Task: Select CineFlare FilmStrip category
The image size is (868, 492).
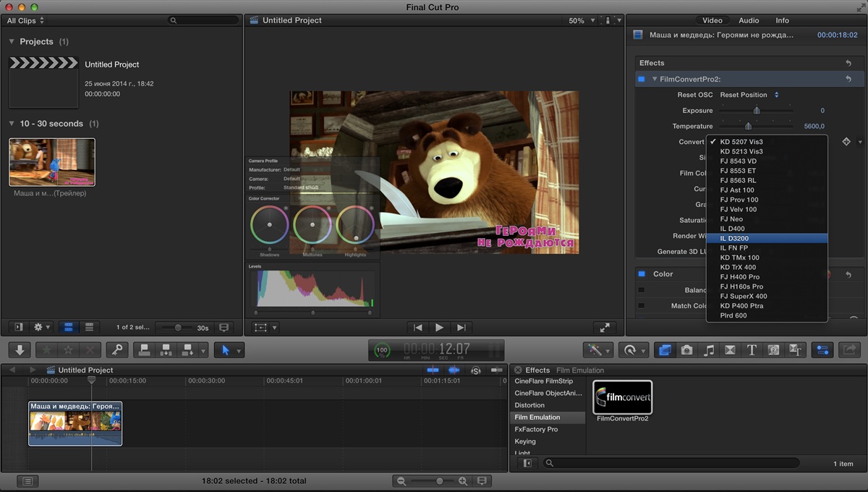Action: [548, 381]
